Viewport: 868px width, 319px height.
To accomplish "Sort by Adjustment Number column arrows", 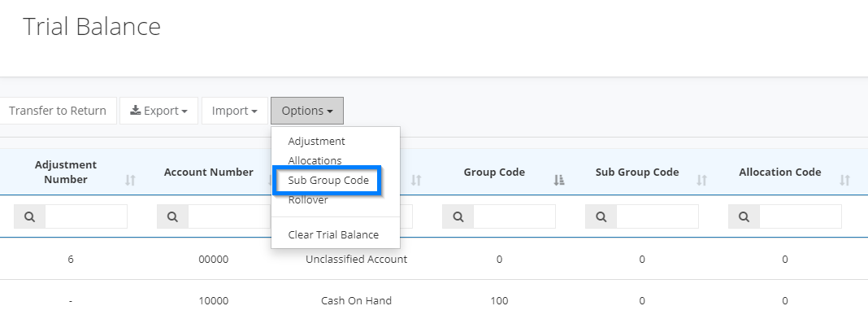I will 130,180.
